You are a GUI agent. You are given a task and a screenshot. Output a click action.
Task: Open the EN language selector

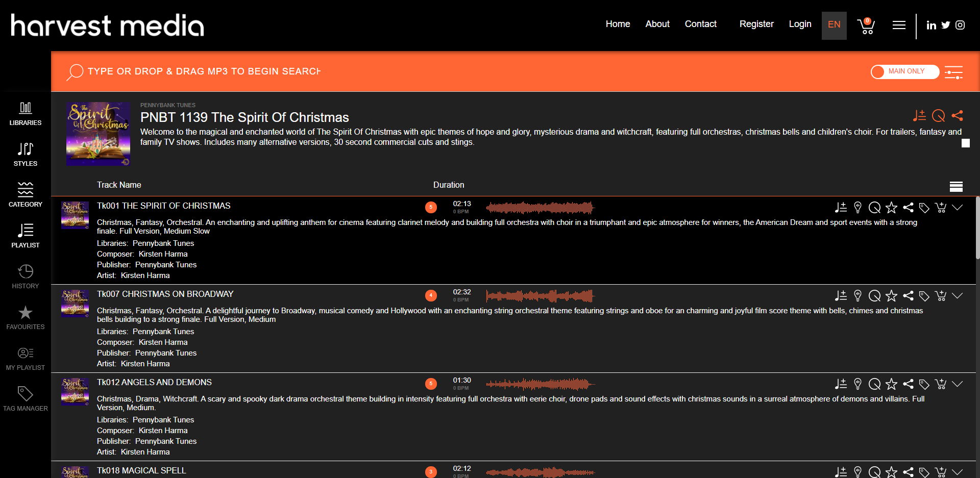click(x=834, y=26)
